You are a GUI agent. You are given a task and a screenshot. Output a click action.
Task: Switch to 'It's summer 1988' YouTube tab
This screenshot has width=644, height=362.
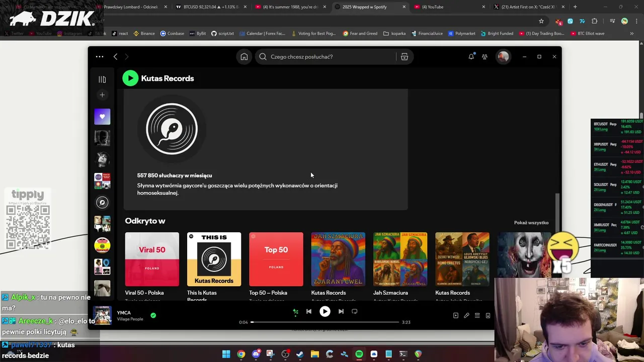click(291, 7)
